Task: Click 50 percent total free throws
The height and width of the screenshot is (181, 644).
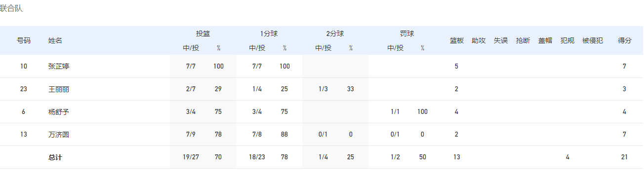Action: pos(422,157)
